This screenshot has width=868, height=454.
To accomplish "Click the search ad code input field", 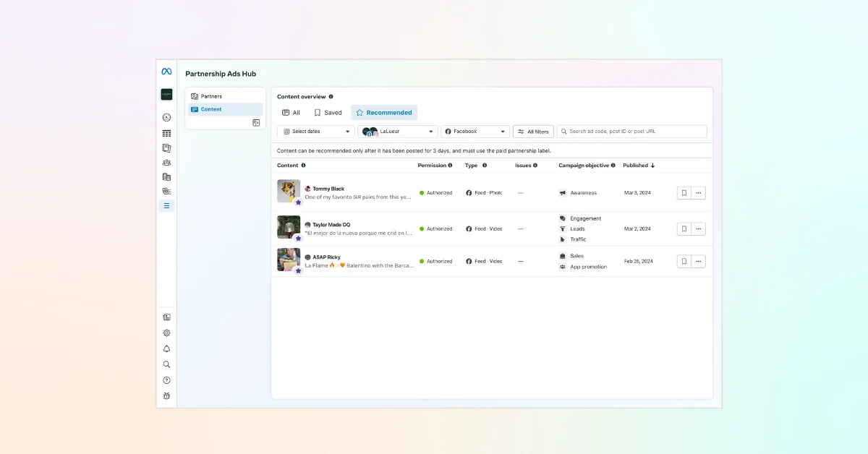I will tap(631, 132).
